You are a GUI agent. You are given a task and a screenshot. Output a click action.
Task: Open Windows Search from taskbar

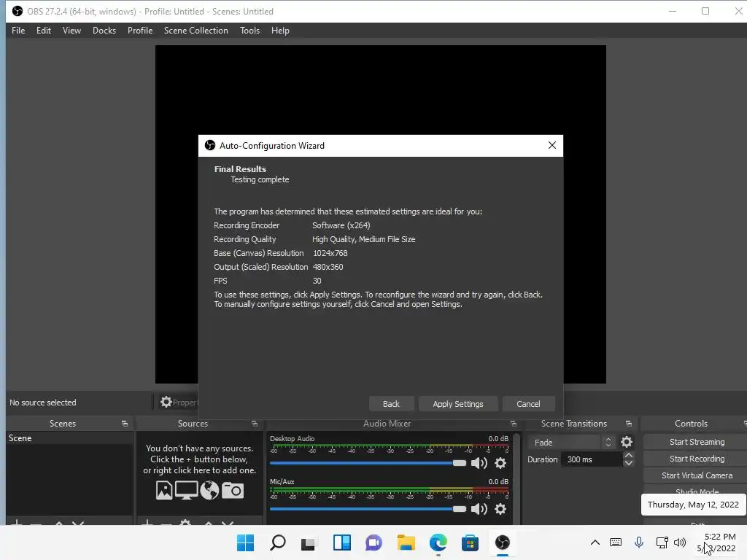pos(278,542)
